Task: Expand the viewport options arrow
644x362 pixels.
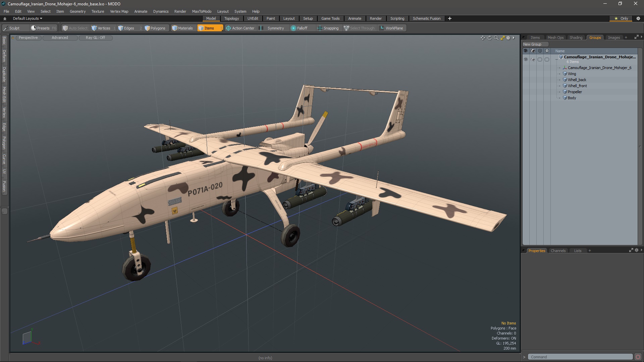Action: tap(514, 38)
